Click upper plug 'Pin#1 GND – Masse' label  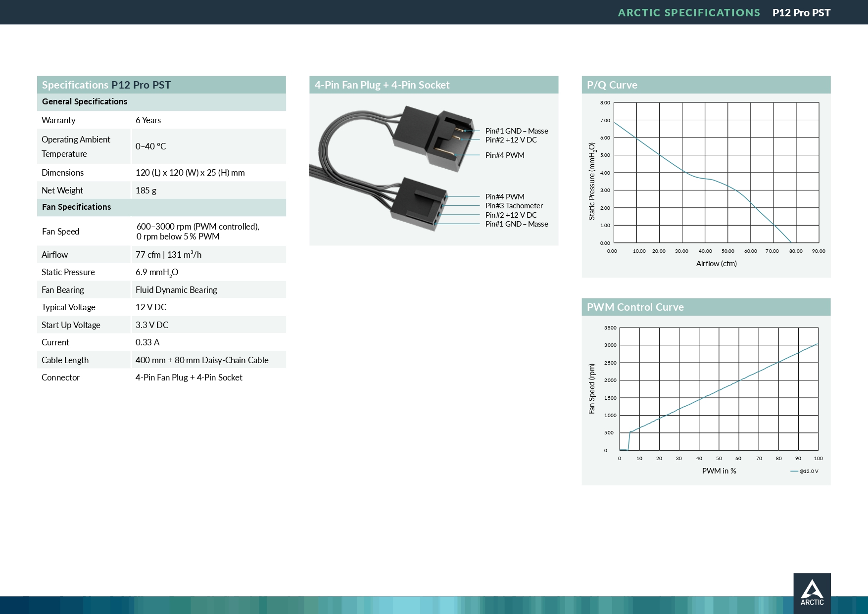517,131
